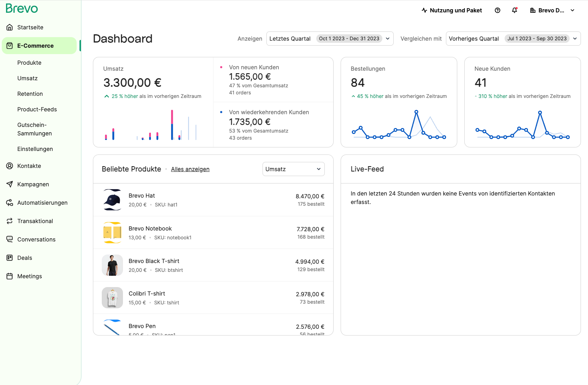Click the Meetings calendar icon

10,276
